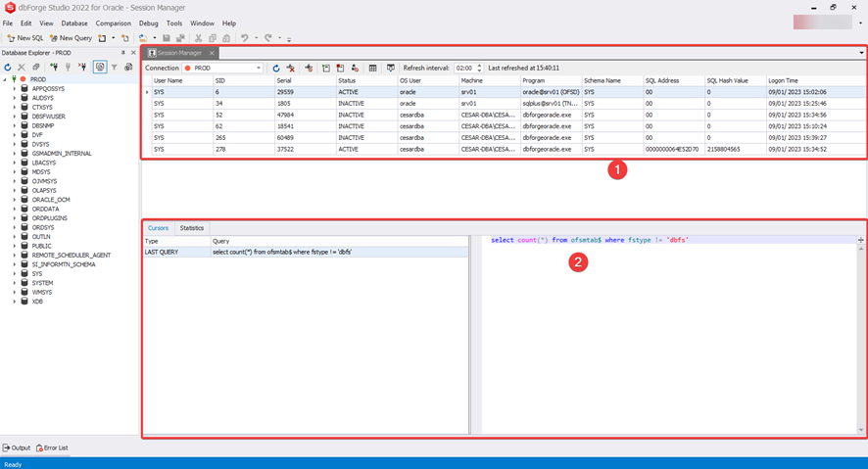The width and height of the screenshot is (868, 469).
Task: Expand the APPQOSSYS schema node
Action: tap(15, 88)
